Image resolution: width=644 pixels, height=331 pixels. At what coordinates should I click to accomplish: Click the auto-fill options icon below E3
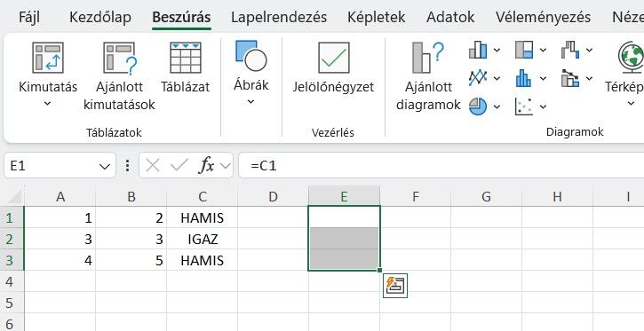click(x=395, y=286)
